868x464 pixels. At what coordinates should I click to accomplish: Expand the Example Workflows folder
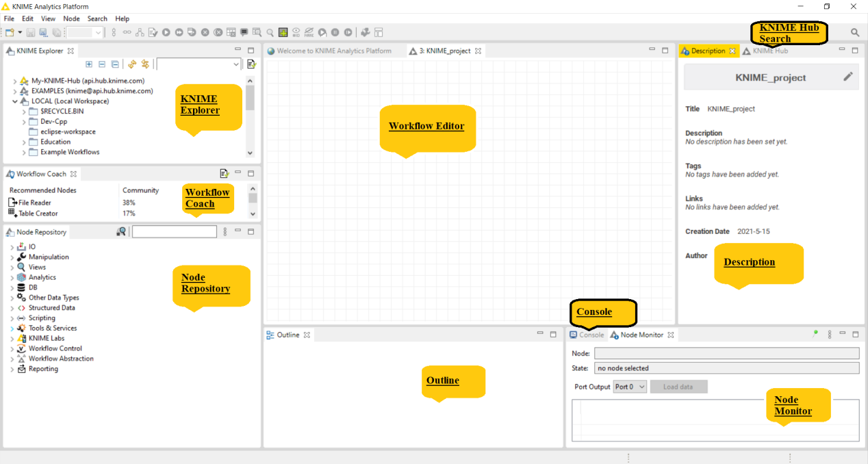(25, 153)
